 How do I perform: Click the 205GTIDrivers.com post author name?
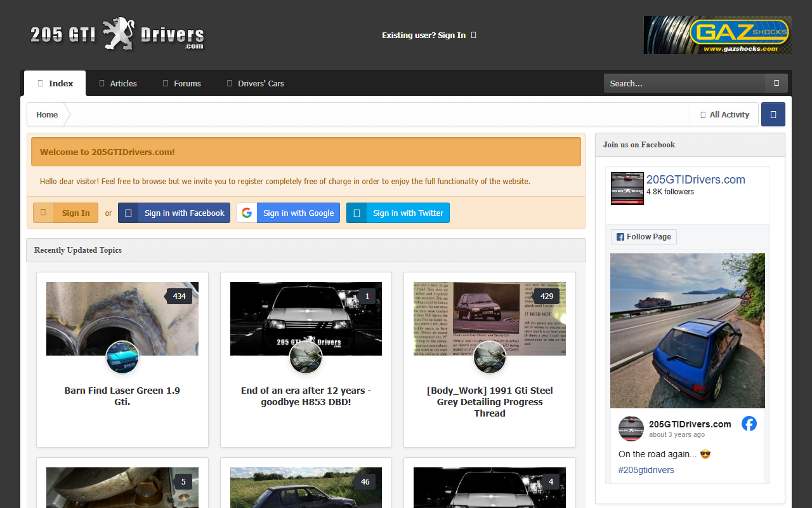click(x=690, y=424)
